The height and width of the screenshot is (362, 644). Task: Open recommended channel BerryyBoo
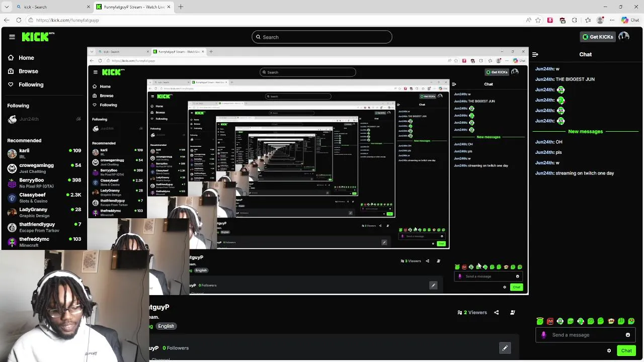click(x=44, y=183)
